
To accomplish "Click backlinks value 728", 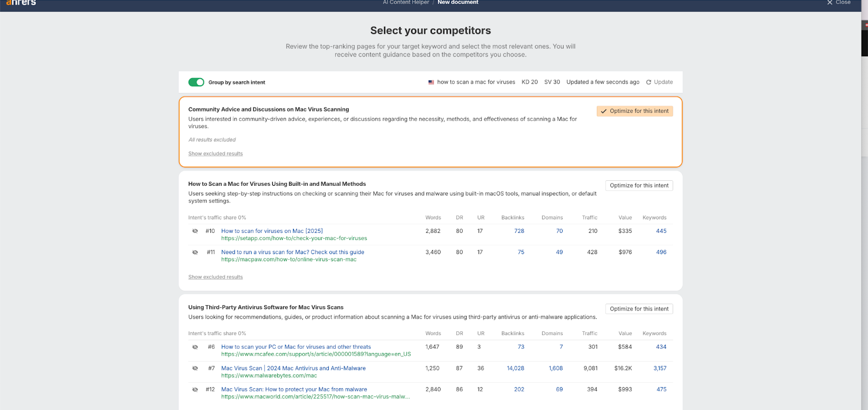I will [519, 231].
